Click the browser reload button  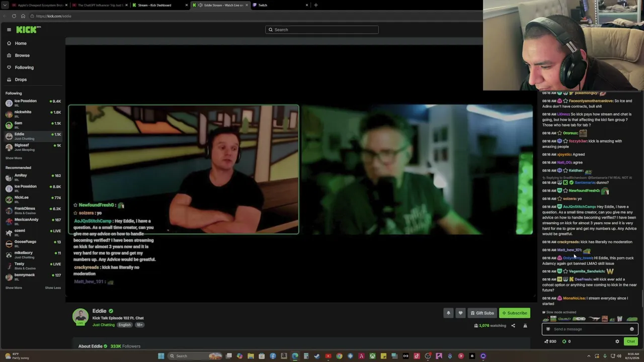[x=14, y=16]
